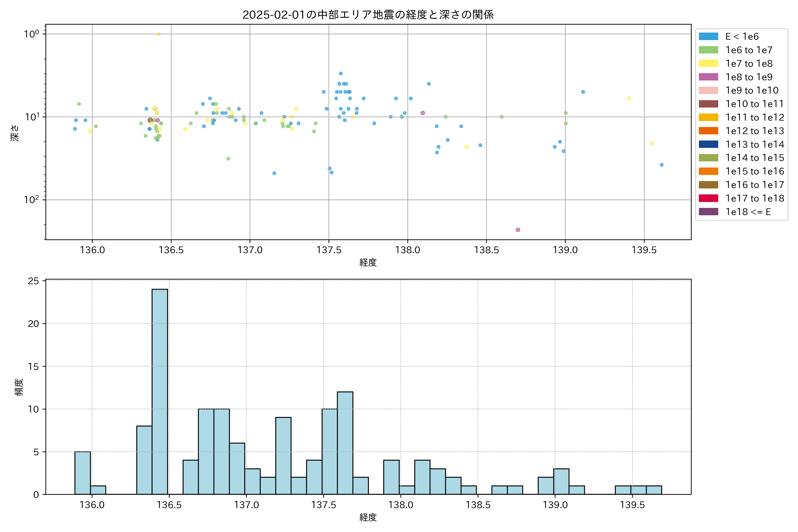Click the scatter plot's 経度 x-axis label
The image size is (798, 532).
click(368, 262)
